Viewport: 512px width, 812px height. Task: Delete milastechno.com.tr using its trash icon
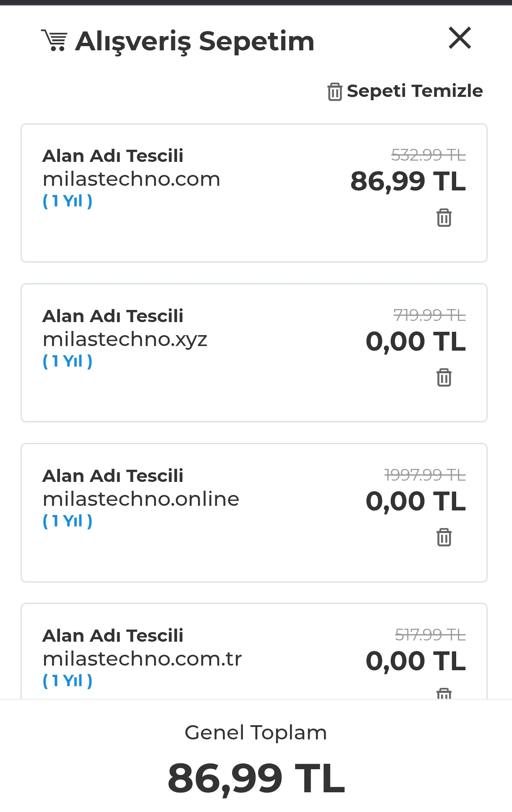pyautogui.click(x=444, y=693)
